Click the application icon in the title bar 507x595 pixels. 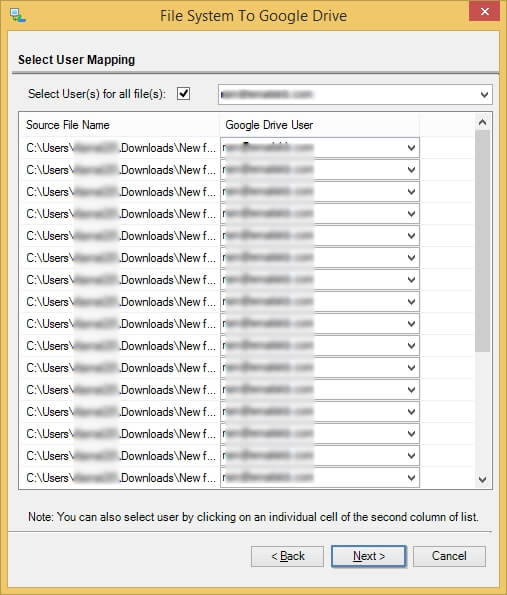pyautogui.click(x=17, y=16)
